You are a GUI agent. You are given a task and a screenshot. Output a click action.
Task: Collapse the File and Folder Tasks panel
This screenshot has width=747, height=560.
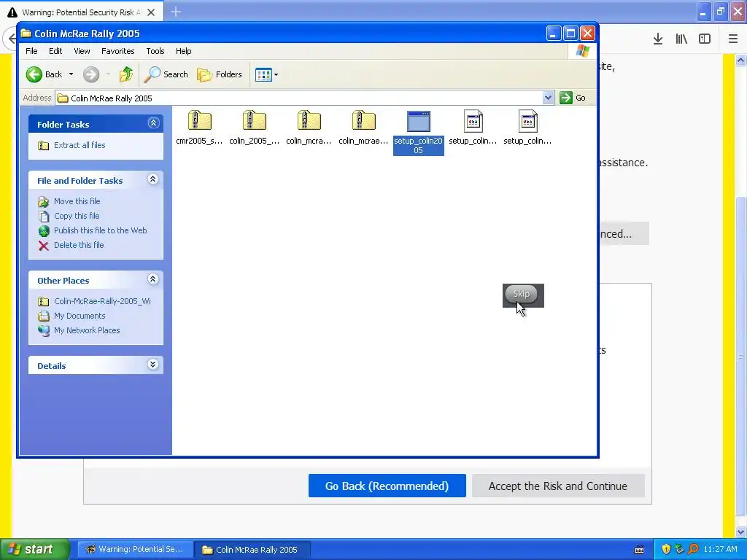point(153,179)
